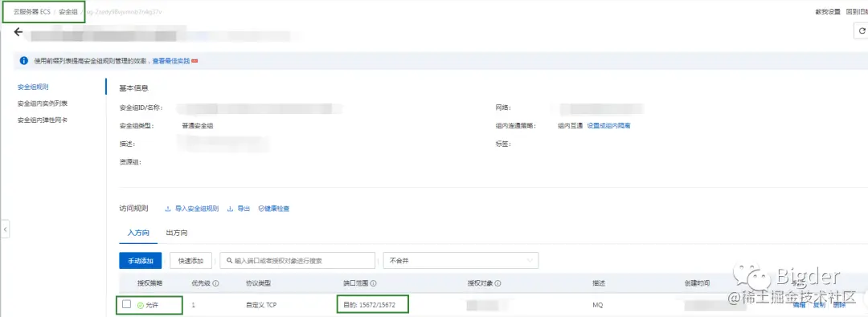Click the shield icon beside 健康检查
Screen dimensions: 868x317
pyautogui.click(x=260, y=209)
